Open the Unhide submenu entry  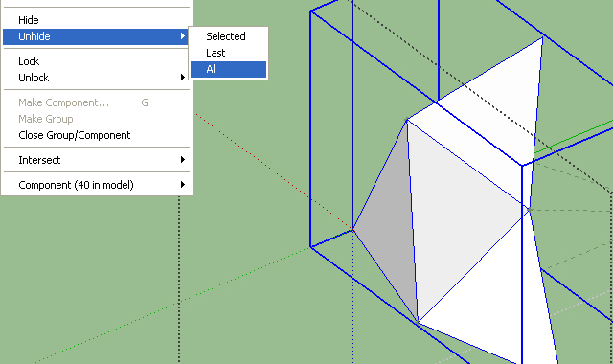[96, 36]
